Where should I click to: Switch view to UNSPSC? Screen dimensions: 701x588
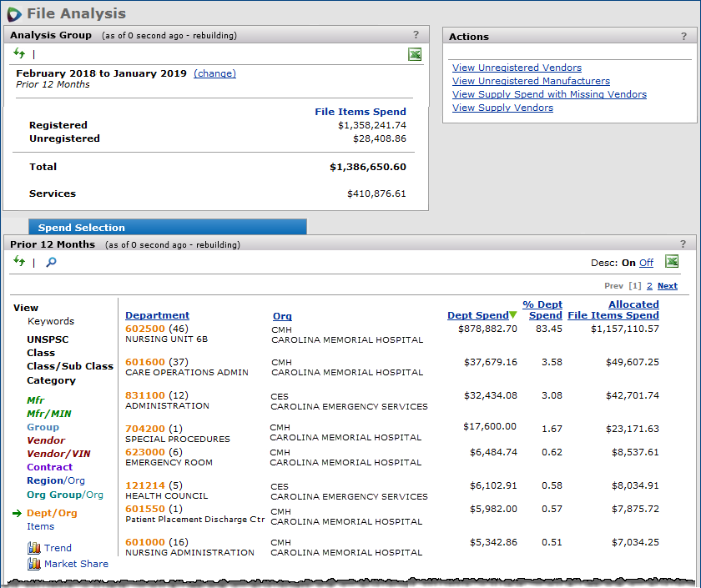pos(48,339)
